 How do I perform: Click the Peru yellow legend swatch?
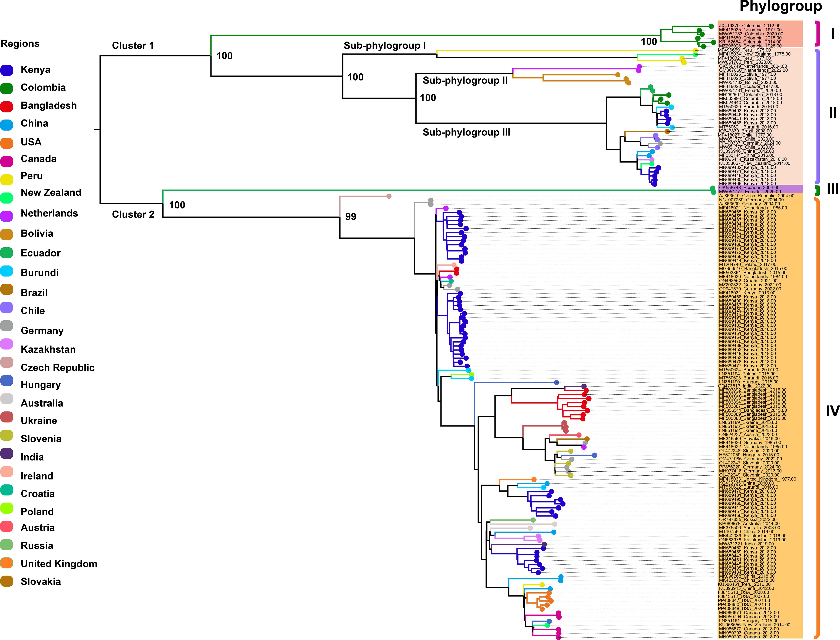coord(7,179)
